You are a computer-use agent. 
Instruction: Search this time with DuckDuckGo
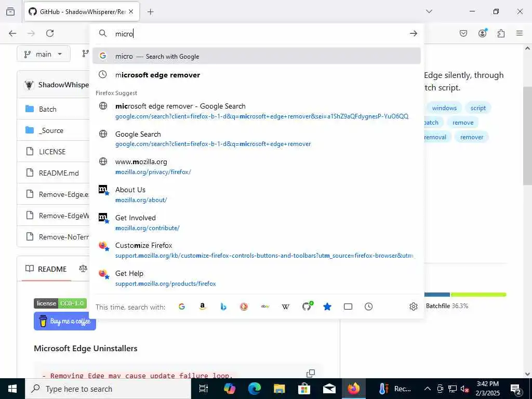click(244, 307)
